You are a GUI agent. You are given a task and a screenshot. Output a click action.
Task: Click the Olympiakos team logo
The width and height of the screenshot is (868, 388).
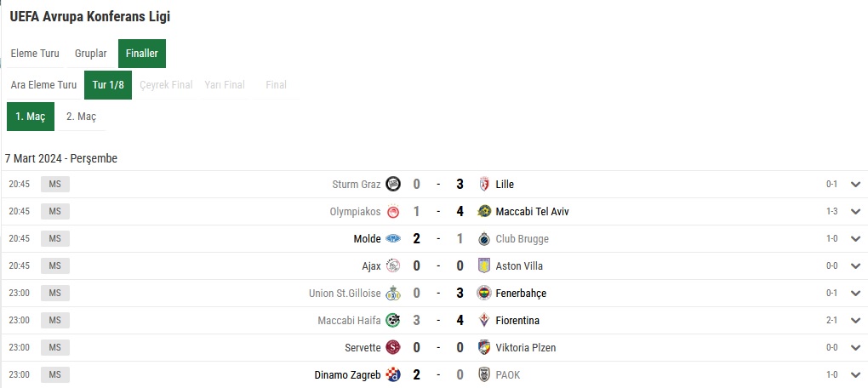393,211
